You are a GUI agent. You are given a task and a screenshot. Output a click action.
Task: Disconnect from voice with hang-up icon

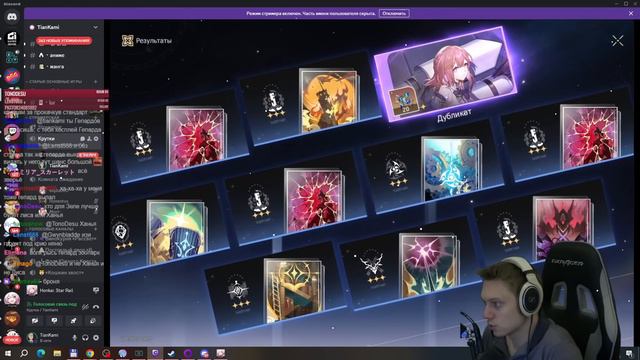[96, 307]
